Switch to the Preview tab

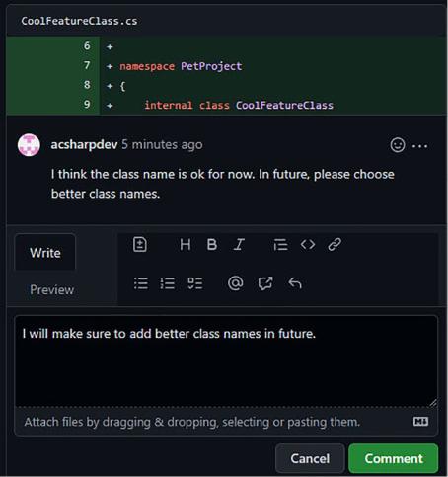coord(51,290)
